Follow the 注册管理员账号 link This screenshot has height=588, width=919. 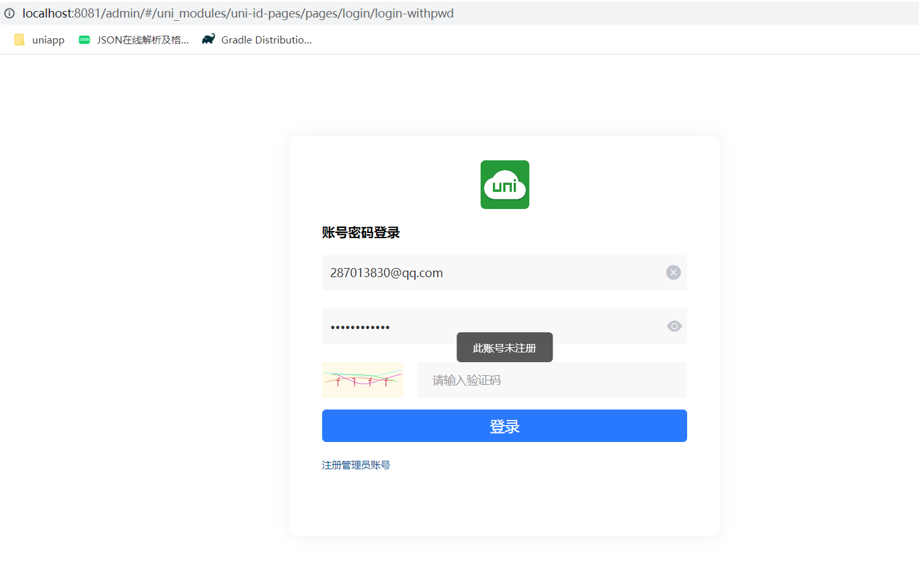coord(356,465)
